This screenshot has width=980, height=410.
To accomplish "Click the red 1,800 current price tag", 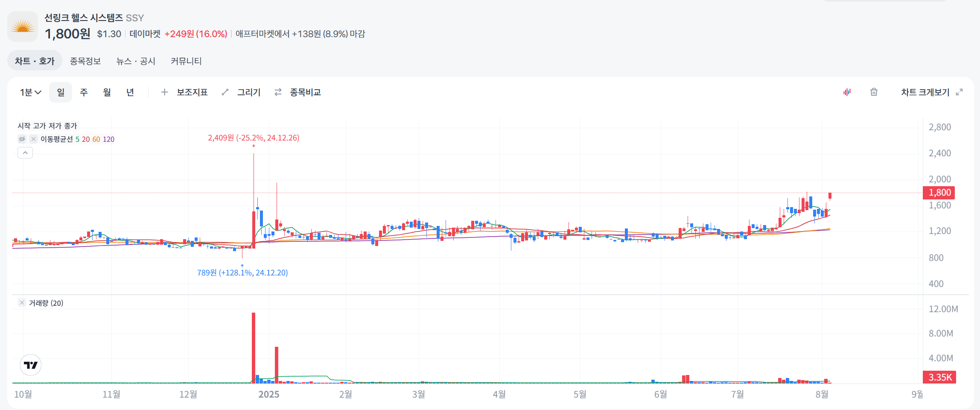I will pos(939,193).
